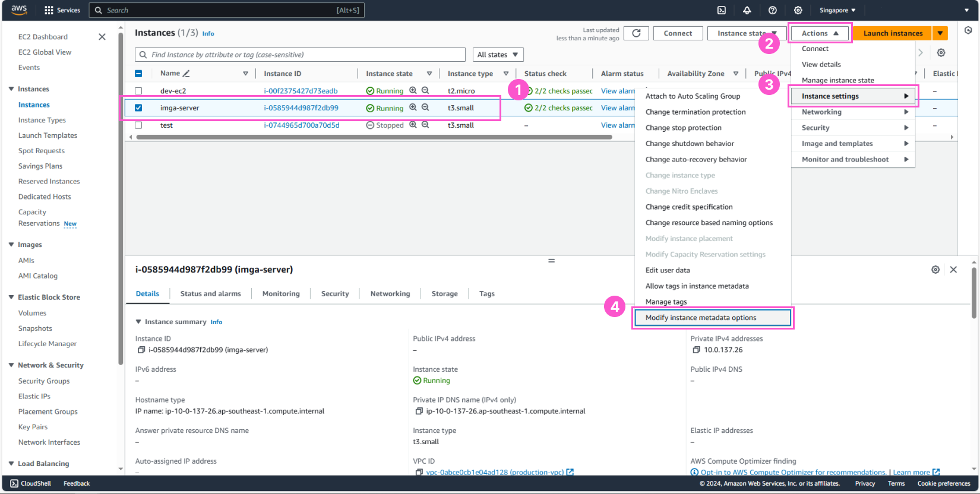Zoom in filter for test instance state
The height and width of the screenshot is (494, 980).
click(x=413, y=125)
